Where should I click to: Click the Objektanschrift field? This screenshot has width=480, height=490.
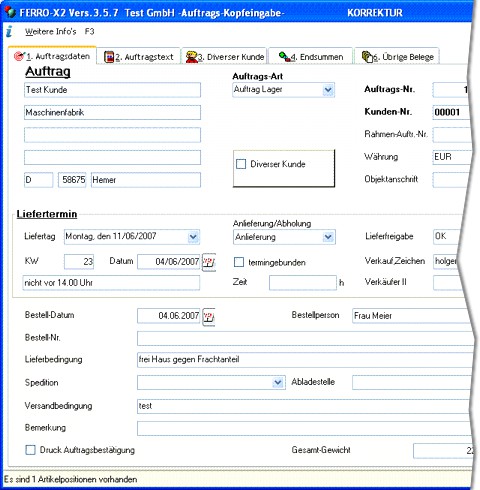click(x=451, y=180)
